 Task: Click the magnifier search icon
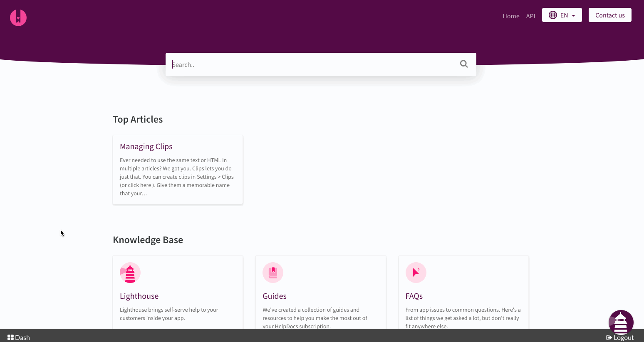coord(464,64)
